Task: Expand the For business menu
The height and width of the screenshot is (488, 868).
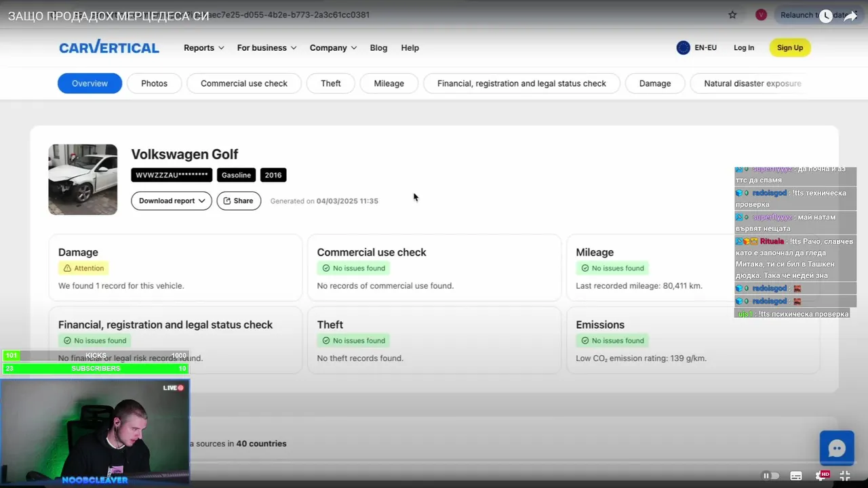Action: [267, 47]
